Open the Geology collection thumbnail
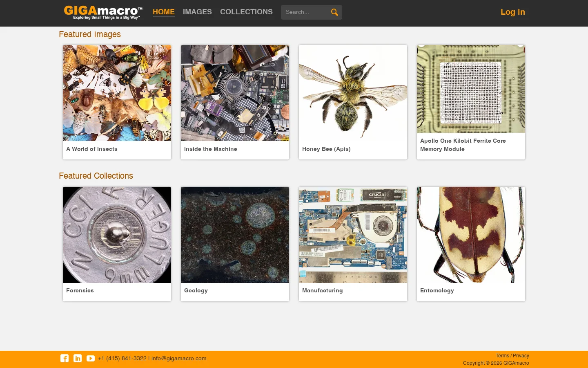The height and width of the screenshot is (368, 588). point(235,235)
